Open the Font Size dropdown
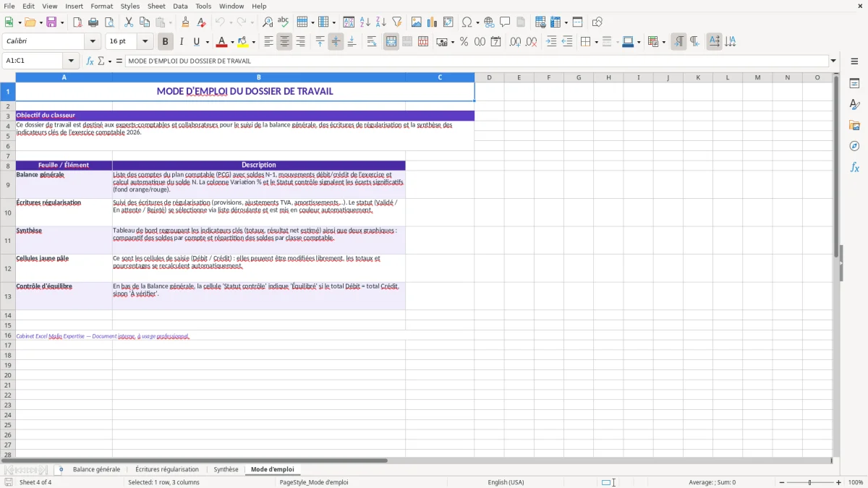 [145, 42]
